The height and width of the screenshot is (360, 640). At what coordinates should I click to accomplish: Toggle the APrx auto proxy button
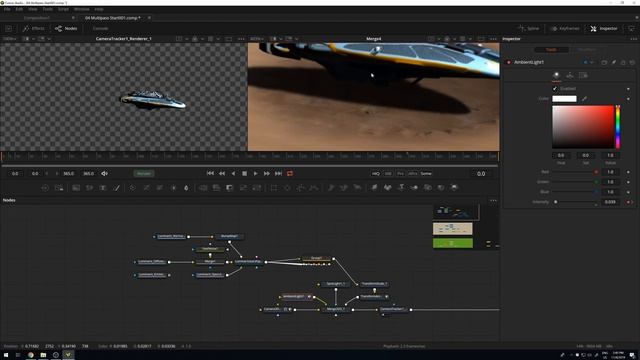pyautogui.click(x=413, y=173)
